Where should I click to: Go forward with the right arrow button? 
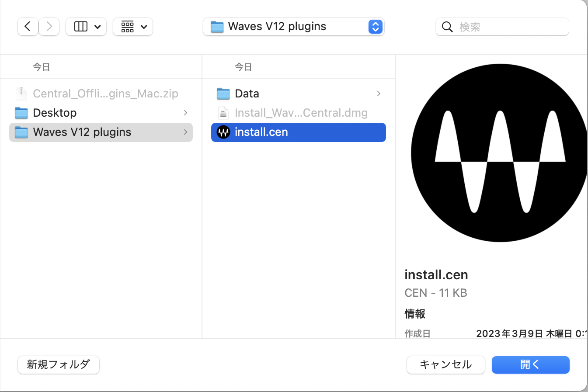point(49,27)
